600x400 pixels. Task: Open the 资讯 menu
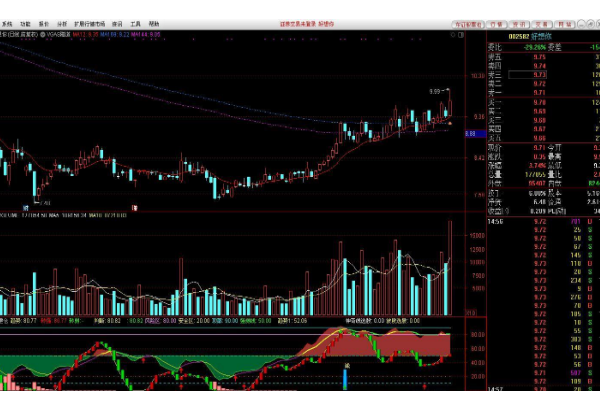tap(117, 24)
